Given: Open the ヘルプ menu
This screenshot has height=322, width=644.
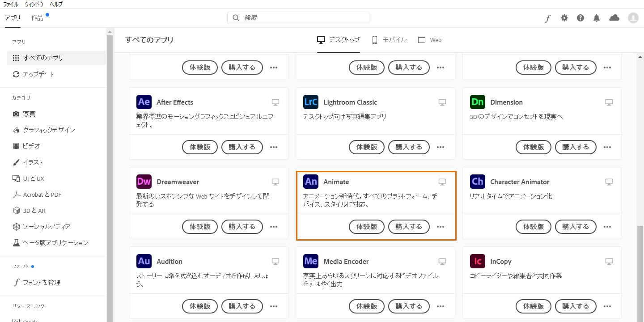Looking at the screenshot, I should point(56,4).
